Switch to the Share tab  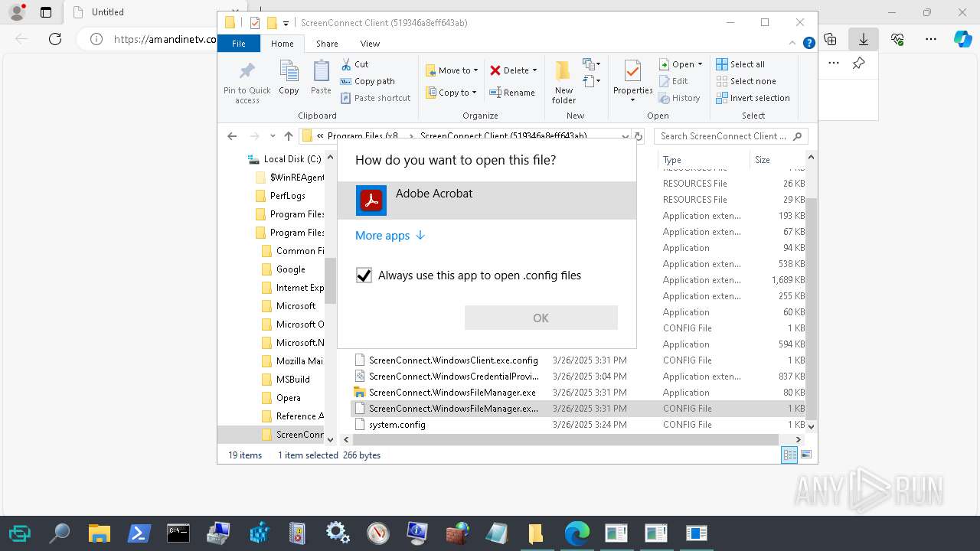coord(327,44)
